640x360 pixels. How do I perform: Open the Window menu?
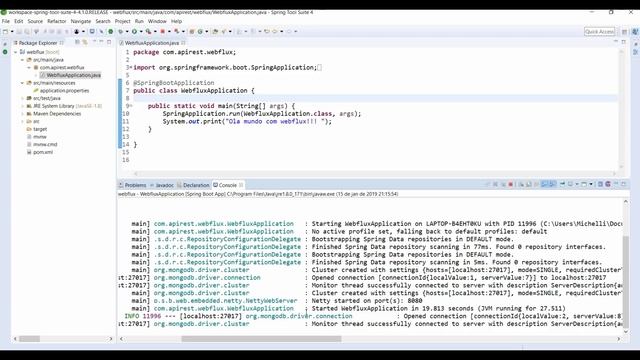(157, 21)
